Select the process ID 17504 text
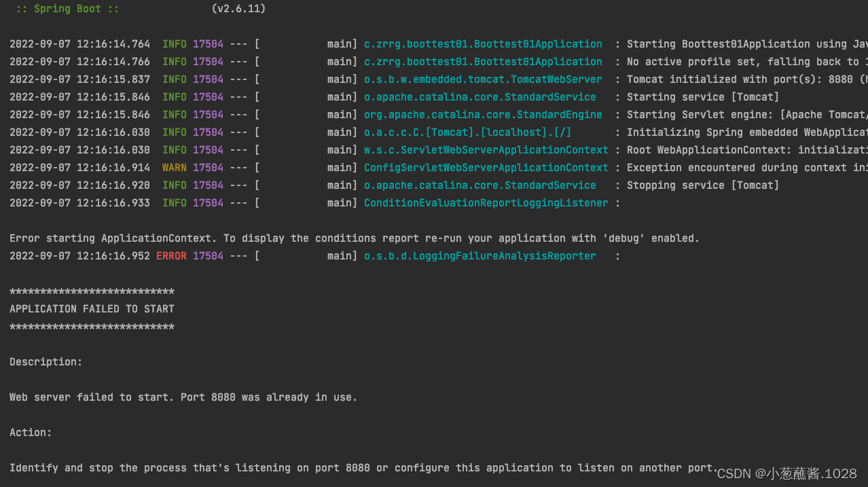This screenshot has width=868, height=487. coord(207,43)
